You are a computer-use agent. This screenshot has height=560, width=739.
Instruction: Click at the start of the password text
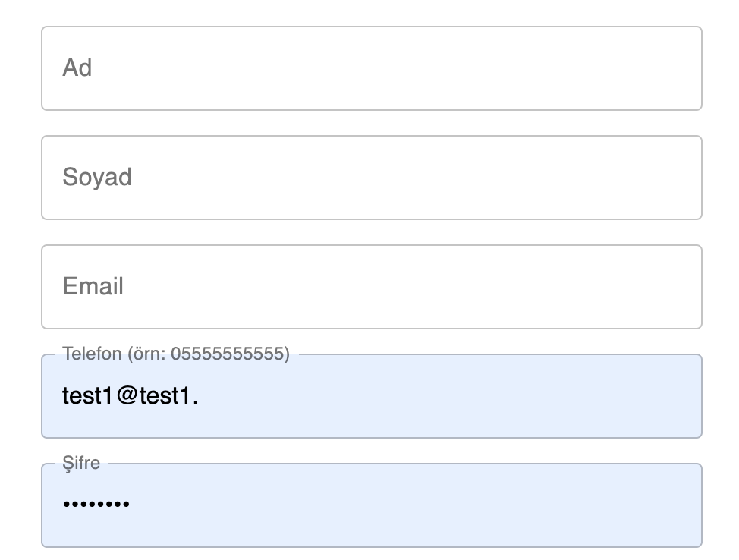click(64, 502)
